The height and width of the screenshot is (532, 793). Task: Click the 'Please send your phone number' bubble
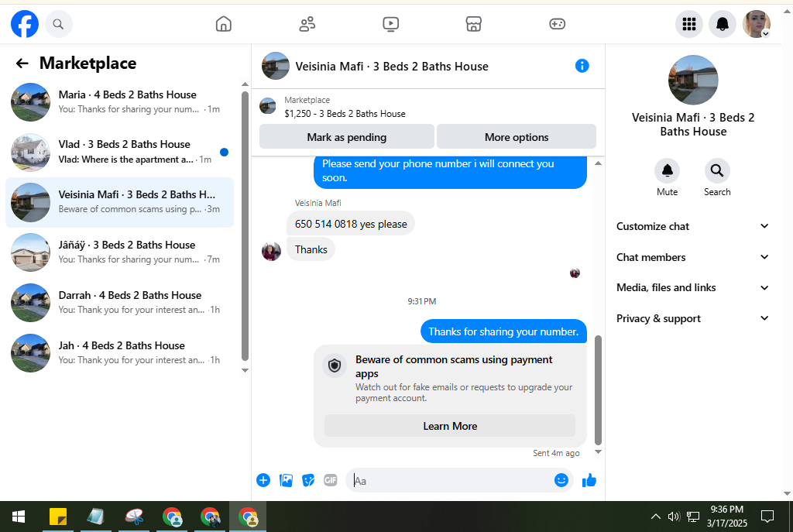click(450, 171)
